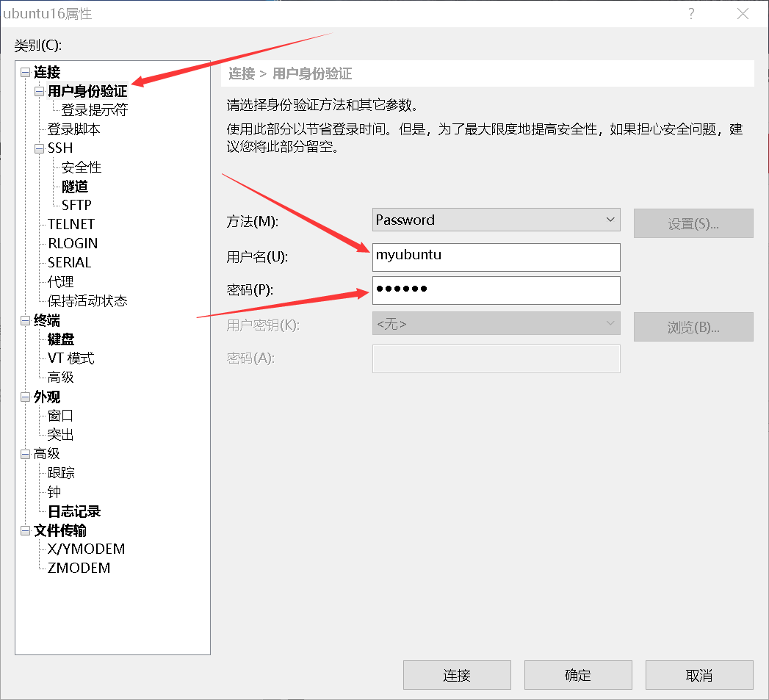The width and height of the screenshot is (769, 700).
Task: Select the ZMODEM file transfer page
Action: 79,567
